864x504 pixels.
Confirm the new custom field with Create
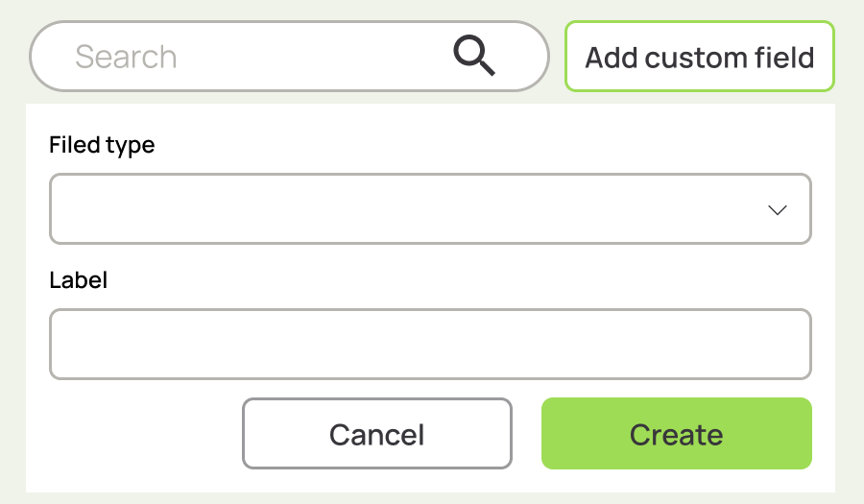point(677,434)
